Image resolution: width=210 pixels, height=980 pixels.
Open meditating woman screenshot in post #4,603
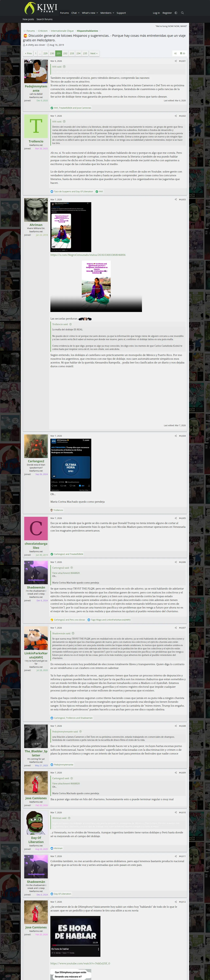tap(70, 227)
